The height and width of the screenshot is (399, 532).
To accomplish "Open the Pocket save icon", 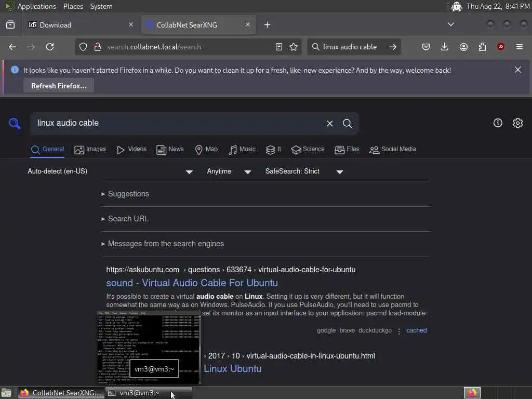I will tap(426, 47).
